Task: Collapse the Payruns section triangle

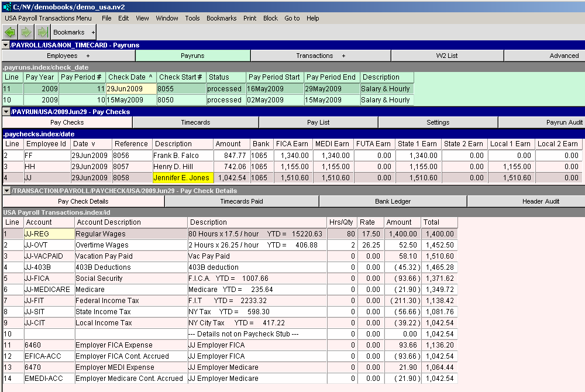Action: pos(6,45)
